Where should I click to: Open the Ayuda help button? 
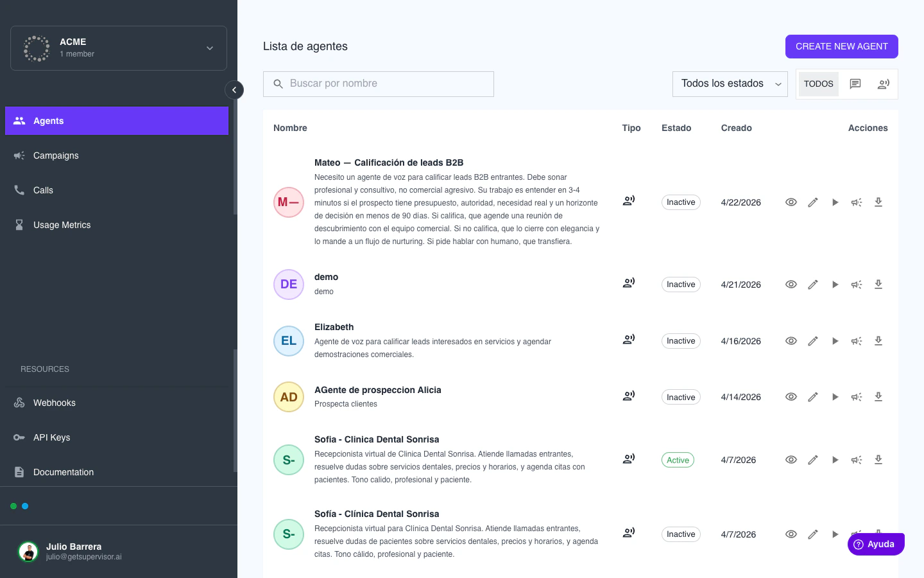(876, 544)
